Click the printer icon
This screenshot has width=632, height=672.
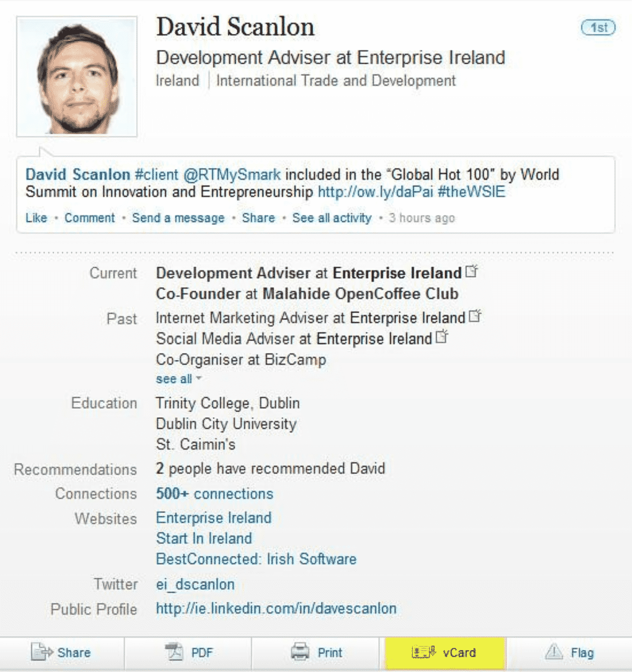point(300,652)
